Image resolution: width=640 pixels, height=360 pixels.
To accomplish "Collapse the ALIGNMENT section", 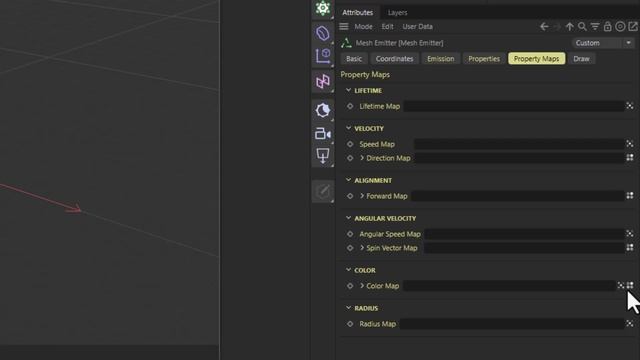I will [x=348, y=180].
